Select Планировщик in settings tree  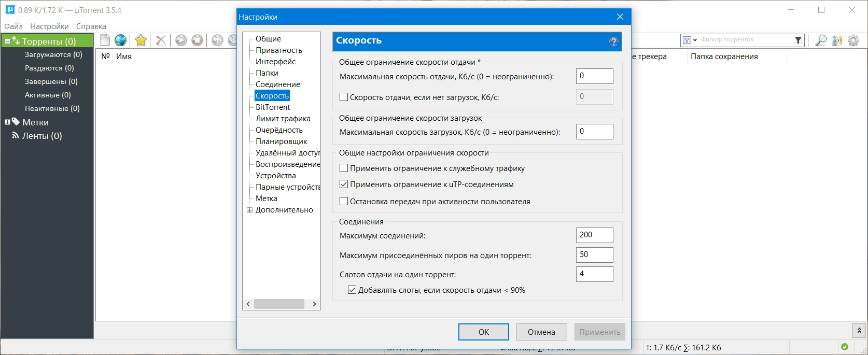point(282,141)
